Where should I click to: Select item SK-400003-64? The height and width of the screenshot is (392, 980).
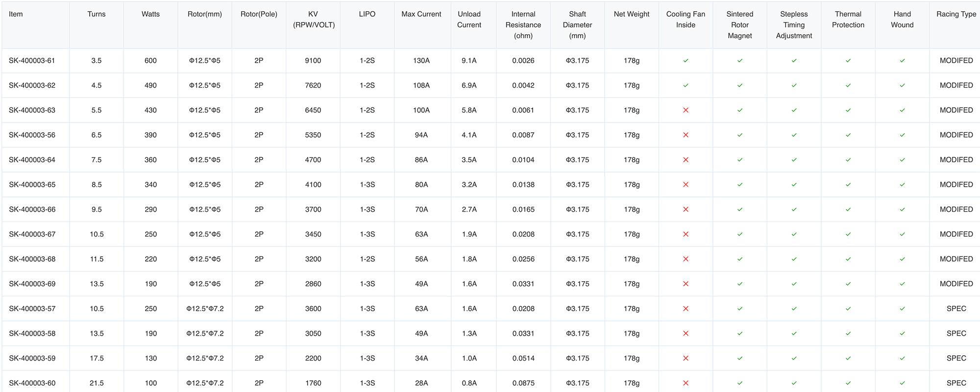pos(32,160)
